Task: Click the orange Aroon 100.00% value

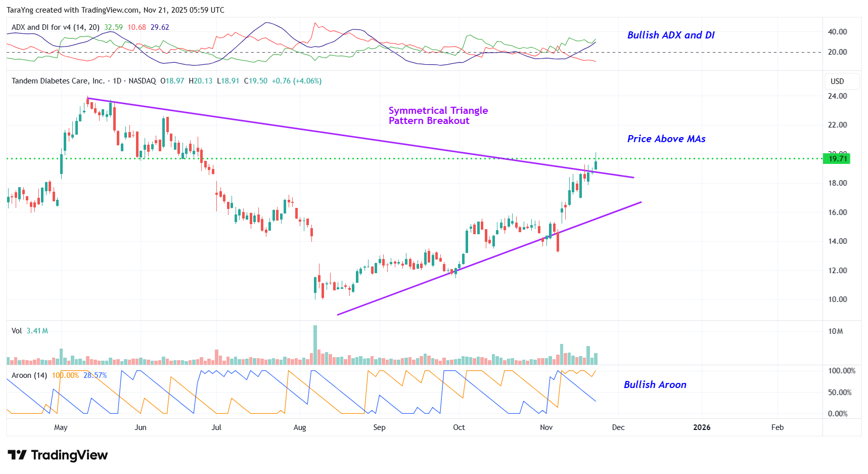Action: [x=65, y=375]
